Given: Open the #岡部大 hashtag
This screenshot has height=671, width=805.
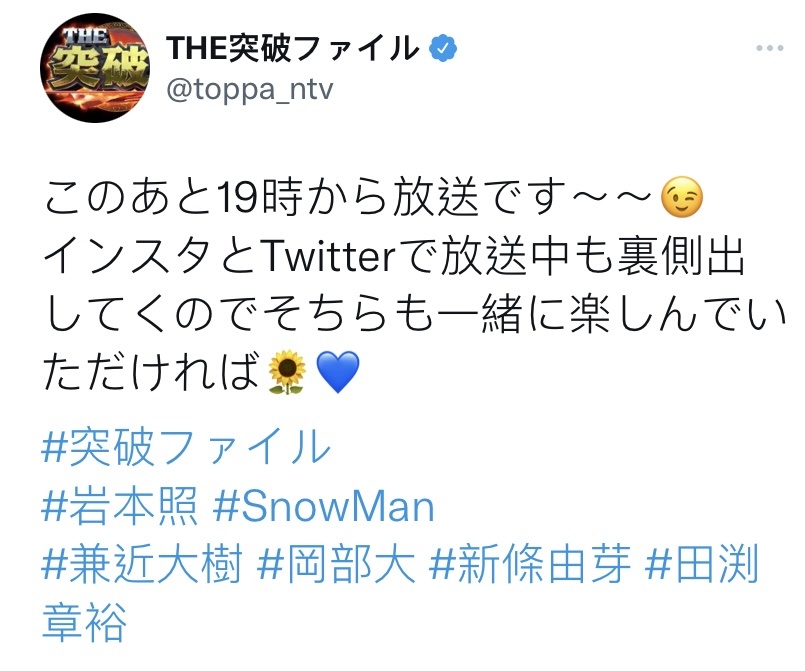Looking at the screenshot, I should (x=336, y=564).
